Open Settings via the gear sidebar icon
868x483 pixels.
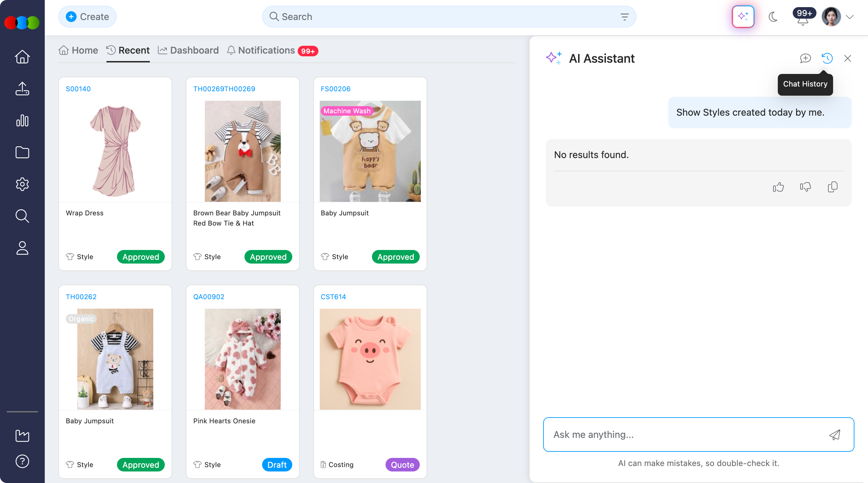(x=22, y=184)
